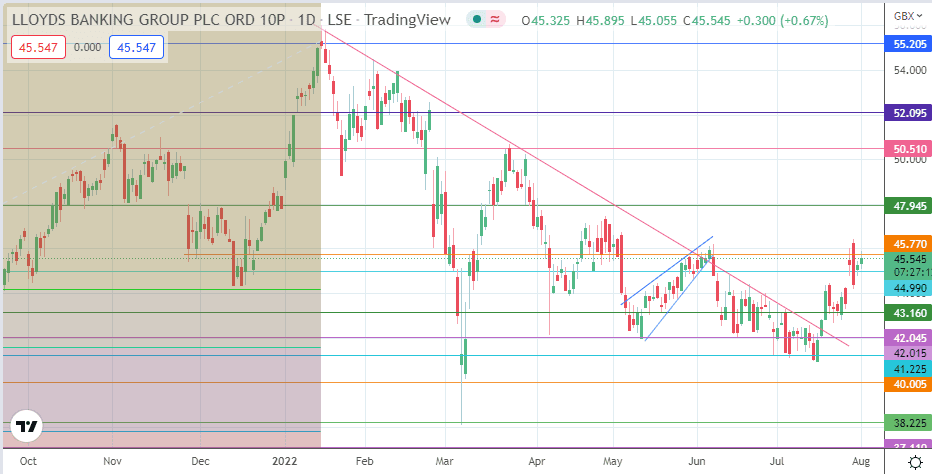Select the 45.770 orange price label

pos(908,244)
